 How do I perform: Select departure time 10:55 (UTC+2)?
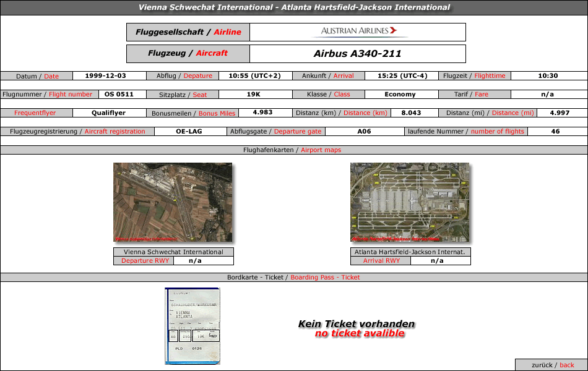click(254, 75)
